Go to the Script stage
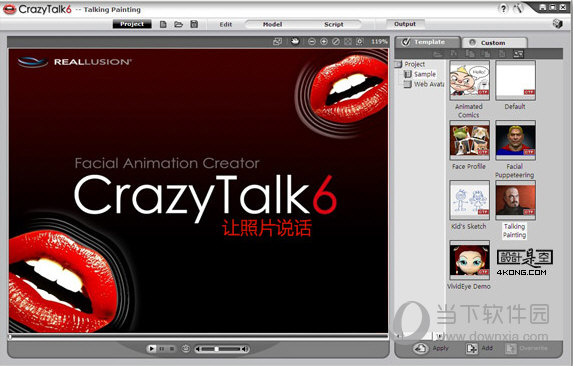The image size is (573, 366). [334, 24]
